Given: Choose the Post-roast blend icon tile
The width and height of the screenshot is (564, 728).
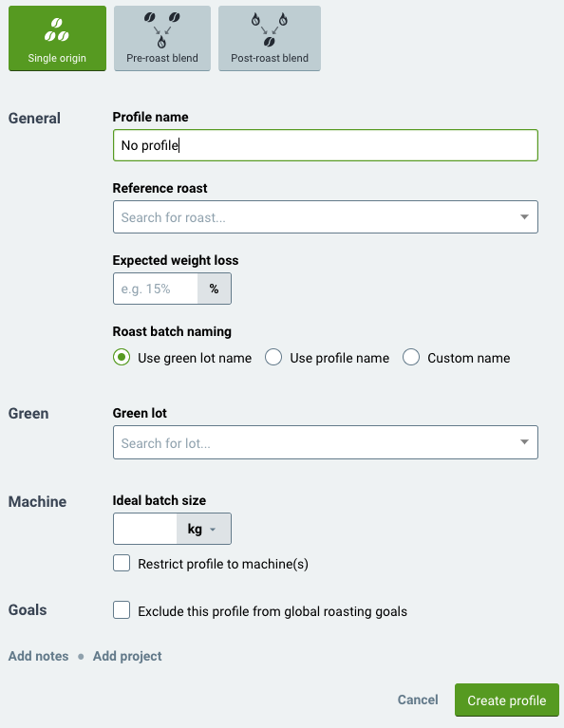Looking at the screenshot, I should point(270,38).
